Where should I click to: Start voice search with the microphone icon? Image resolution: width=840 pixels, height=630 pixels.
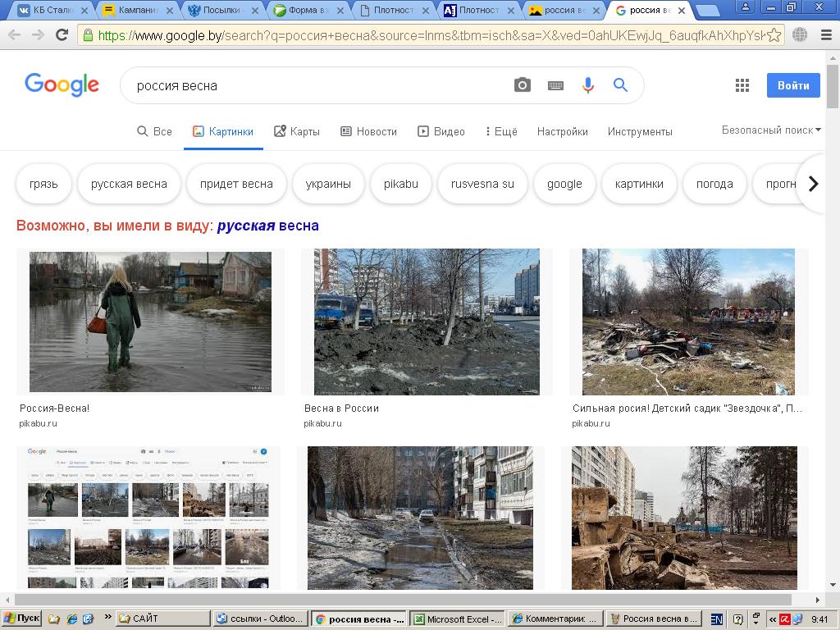coord(587,85)
